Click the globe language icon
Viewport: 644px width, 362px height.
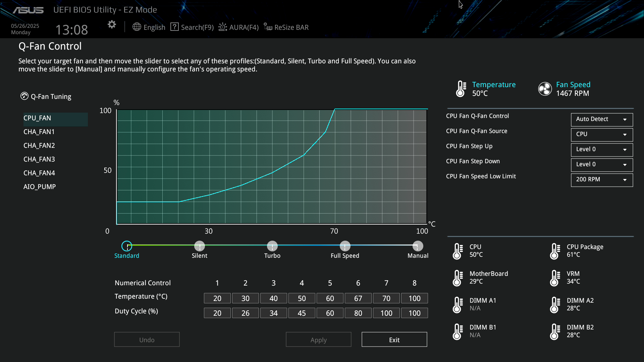pyautogui.click(x=137, y=27)
